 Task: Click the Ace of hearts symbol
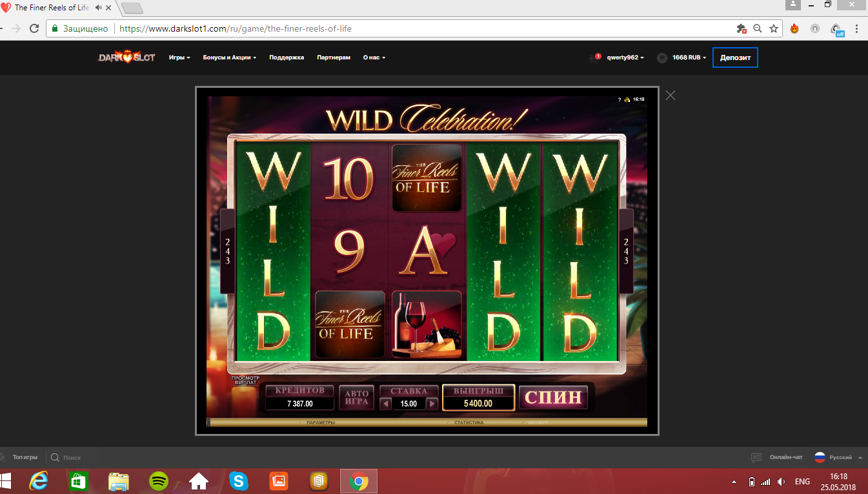click(x=427, y=250)
